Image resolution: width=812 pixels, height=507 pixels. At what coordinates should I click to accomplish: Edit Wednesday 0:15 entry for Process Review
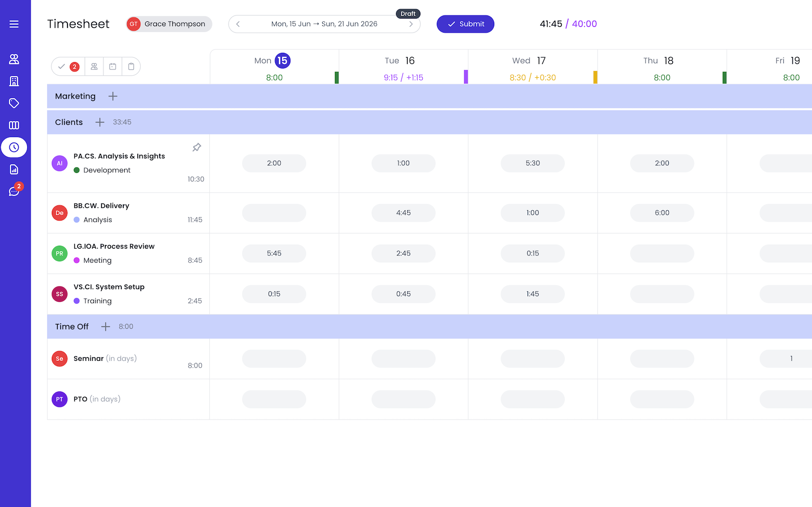(x=533, y=253)
